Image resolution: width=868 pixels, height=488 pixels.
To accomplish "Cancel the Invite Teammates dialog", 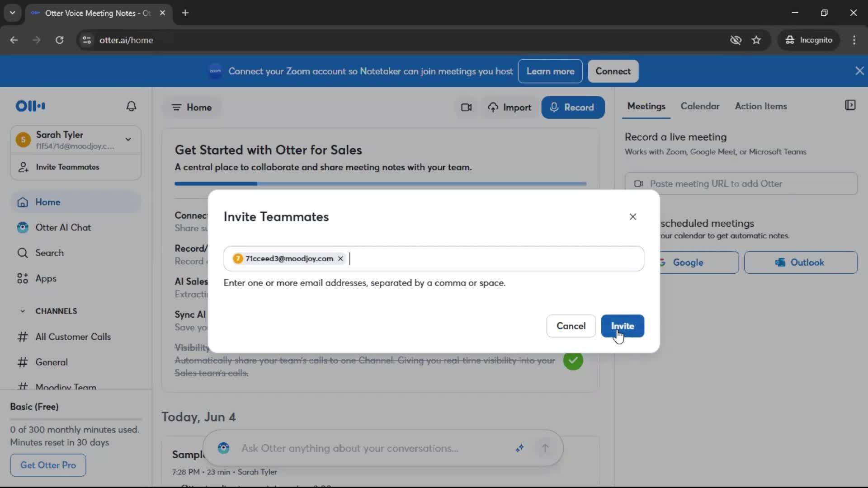I will 571,326.
